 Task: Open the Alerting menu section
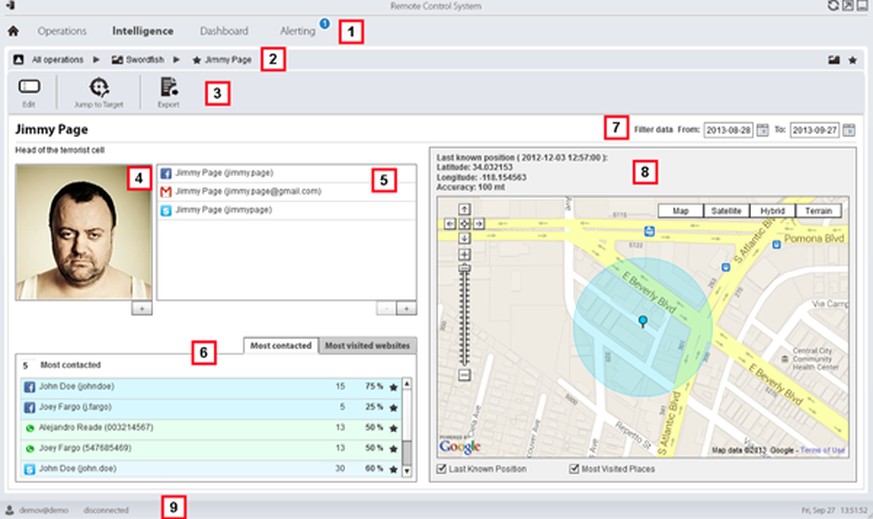[298, 31]
